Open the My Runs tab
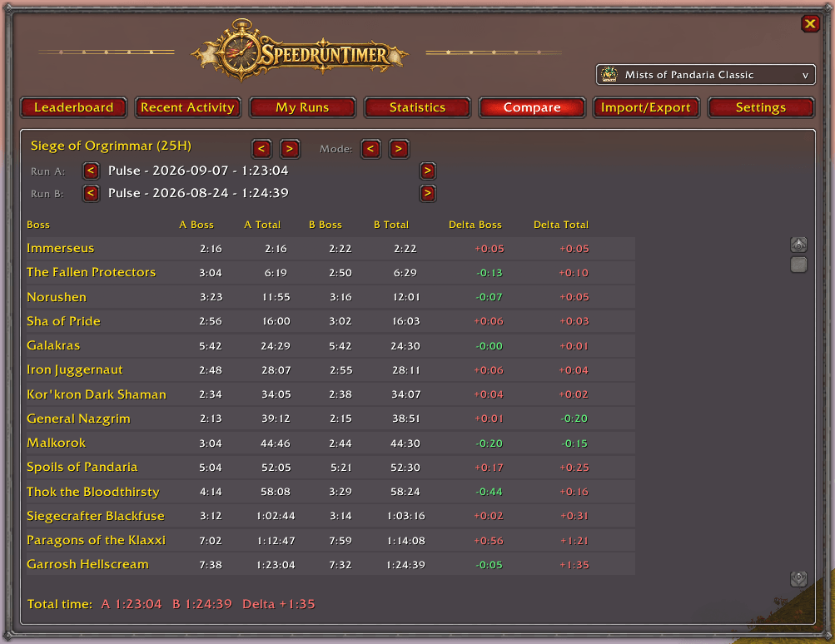Image resolution: width=835 pixels, height=644 pixels. (x=302, y=107)
